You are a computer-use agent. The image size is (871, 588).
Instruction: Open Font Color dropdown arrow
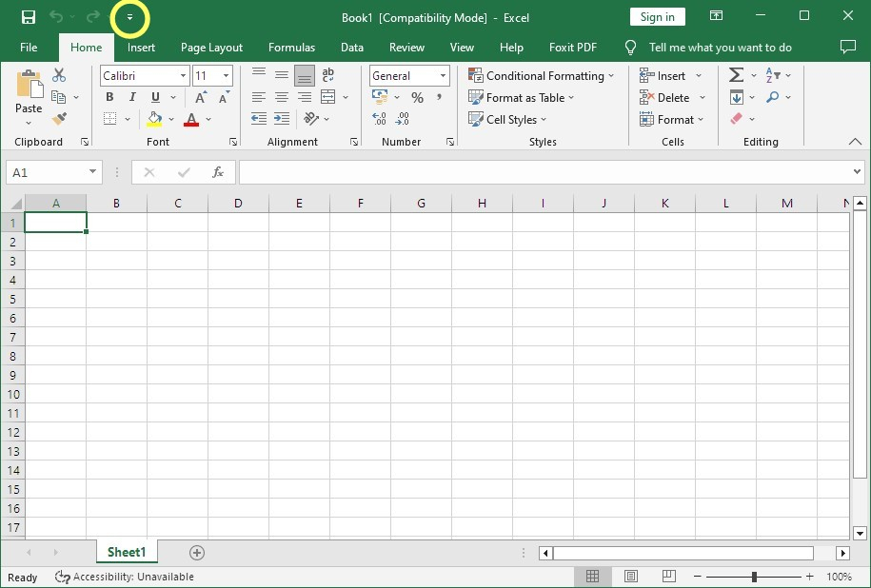pos(208,119)
